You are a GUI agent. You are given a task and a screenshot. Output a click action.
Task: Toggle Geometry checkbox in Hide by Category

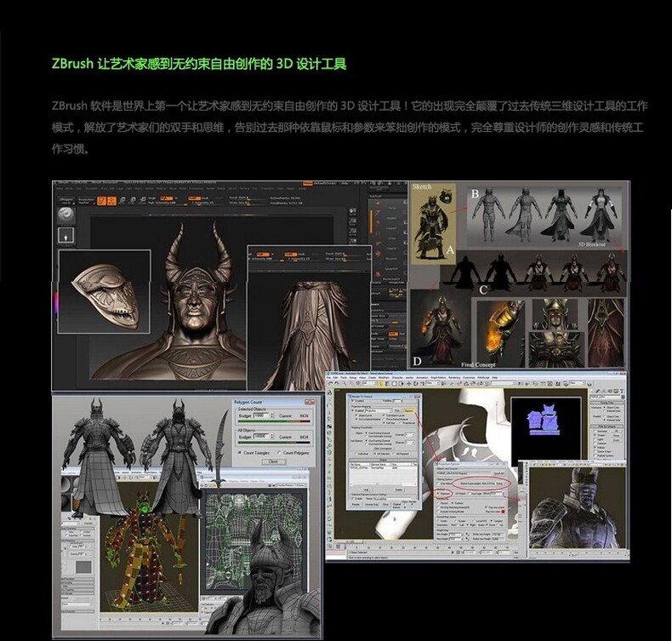pyautogui.click(x=595, y=432)
